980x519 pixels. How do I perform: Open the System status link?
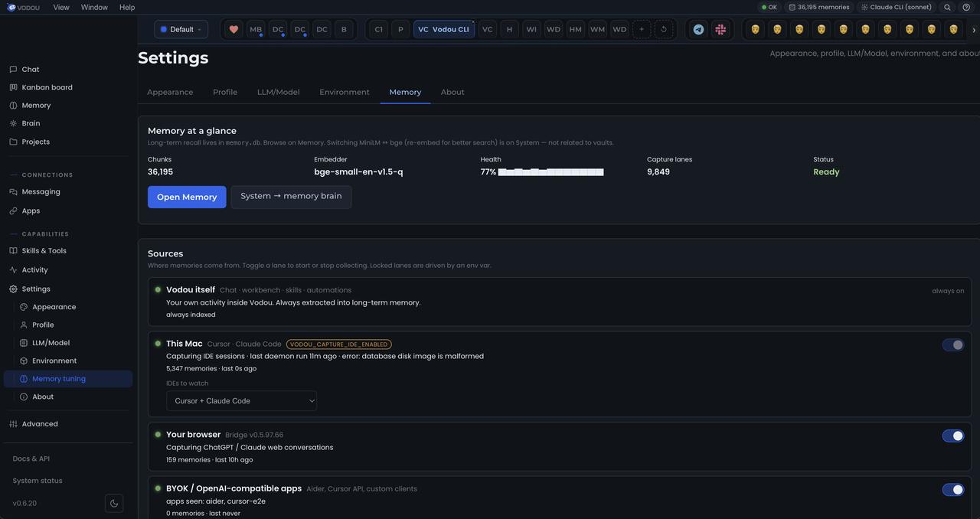[38, 481]
